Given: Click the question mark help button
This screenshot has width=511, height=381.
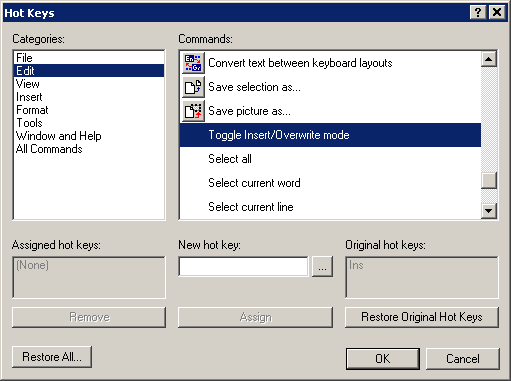Looking at the screenshot, I should pyautogui.click(x=478, y=13).
